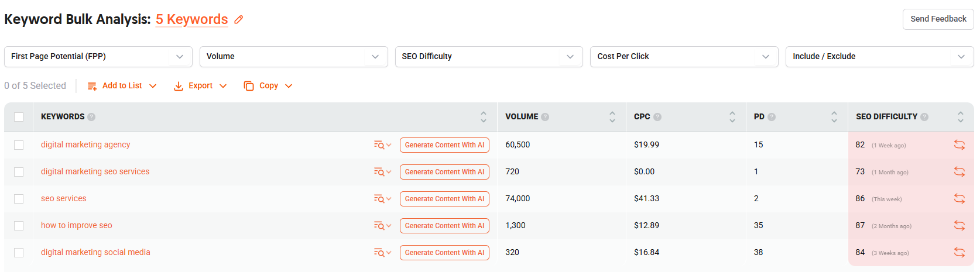Sort table by PD column arrows

click(834, 117)
